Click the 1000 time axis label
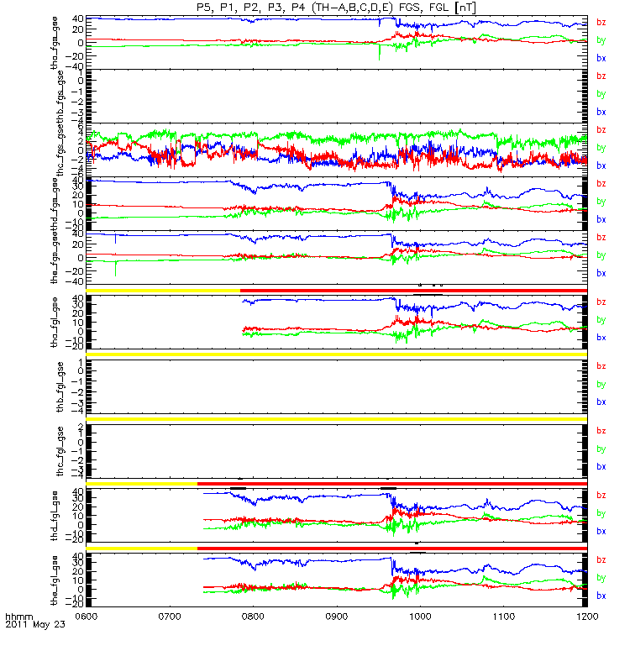Image resolution: width=630 pixels, height=672 pixels. 421,617
